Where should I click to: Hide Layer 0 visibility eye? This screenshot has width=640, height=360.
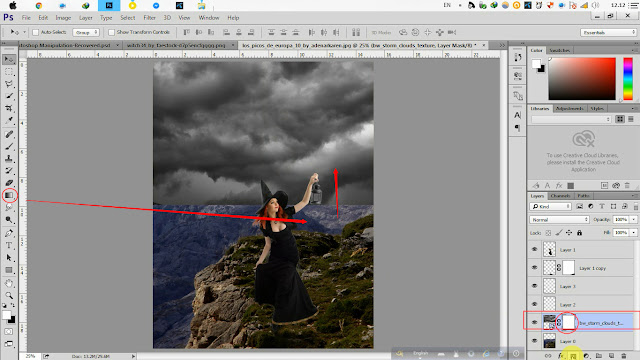click(535, 341)
